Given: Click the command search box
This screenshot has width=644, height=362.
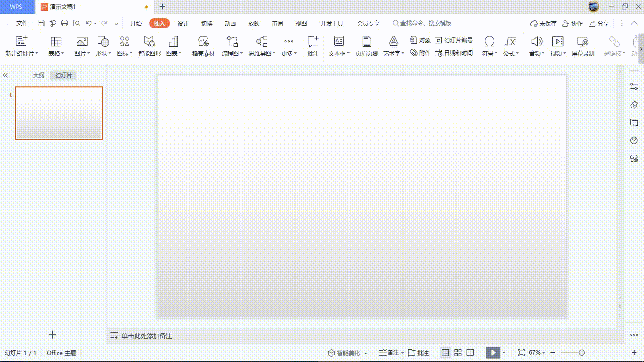Looking at the screenshot, I should pyautogui.click(x=422, y=23).
